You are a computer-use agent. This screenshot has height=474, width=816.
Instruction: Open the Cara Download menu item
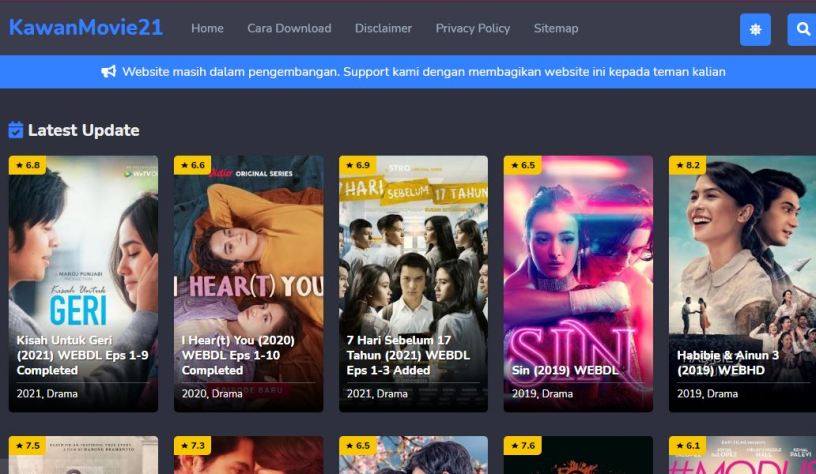(x=289, y=29)
